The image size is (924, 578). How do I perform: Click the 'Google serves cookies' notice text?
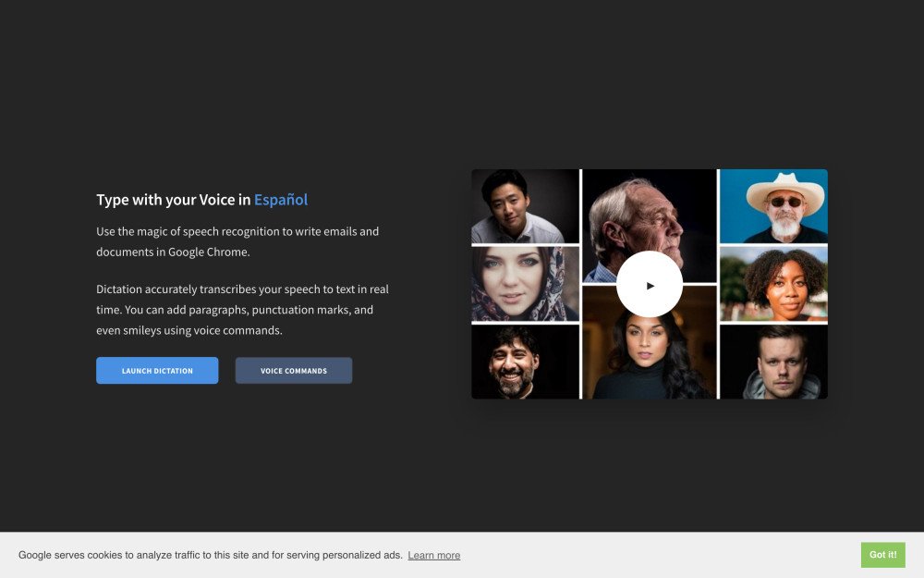(x=210, y=555)
